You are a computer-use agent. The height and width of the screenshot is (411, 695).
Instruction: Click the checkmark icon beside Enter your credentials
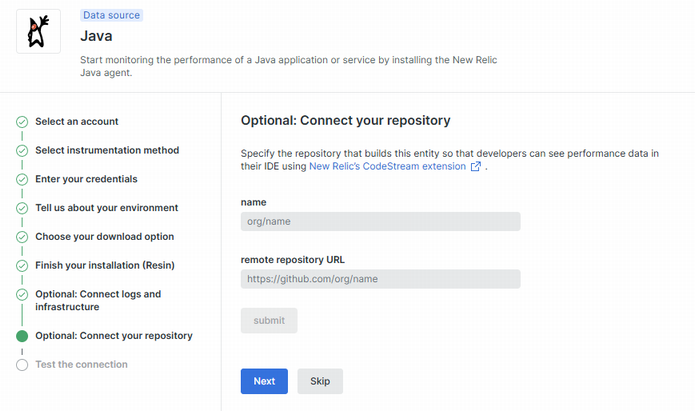[22, 180]
